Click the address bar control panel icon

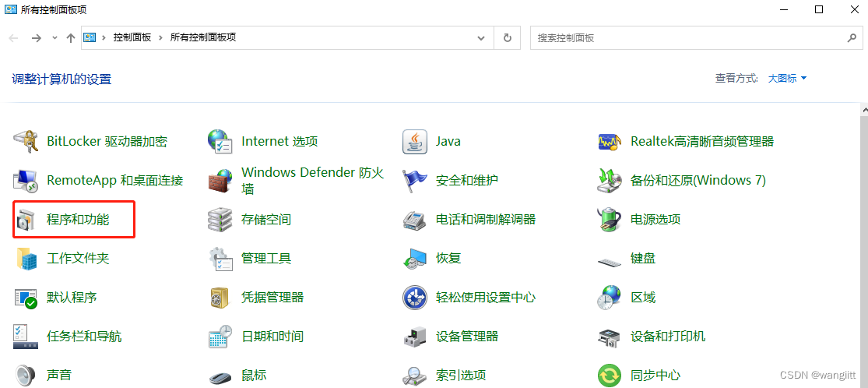pyautogui.click(x=90, y=37)
